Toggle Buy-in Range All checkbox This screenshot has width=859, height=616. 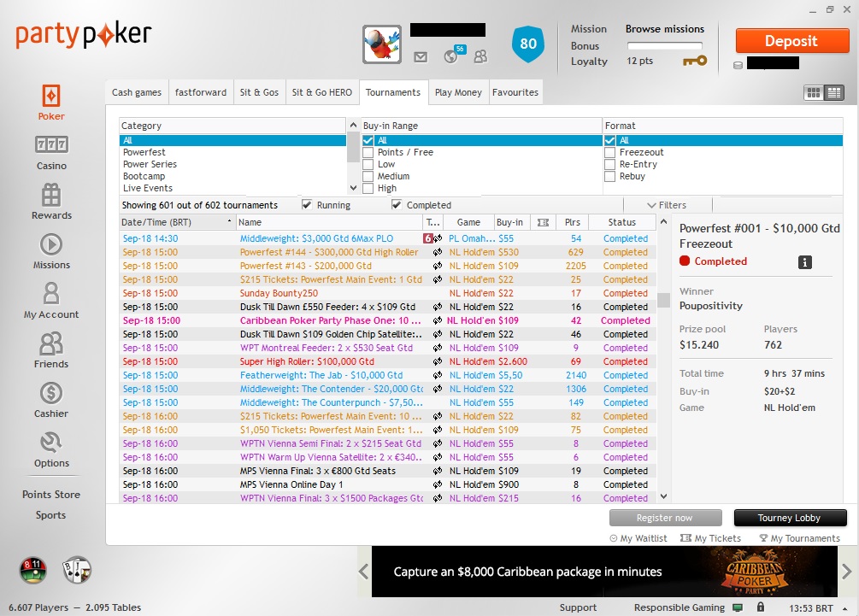coord(368,141)
